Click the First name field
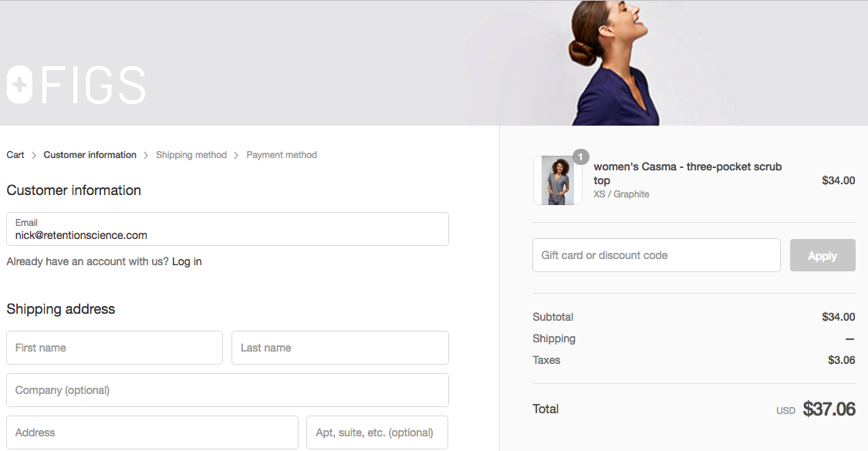 [115, 348]
